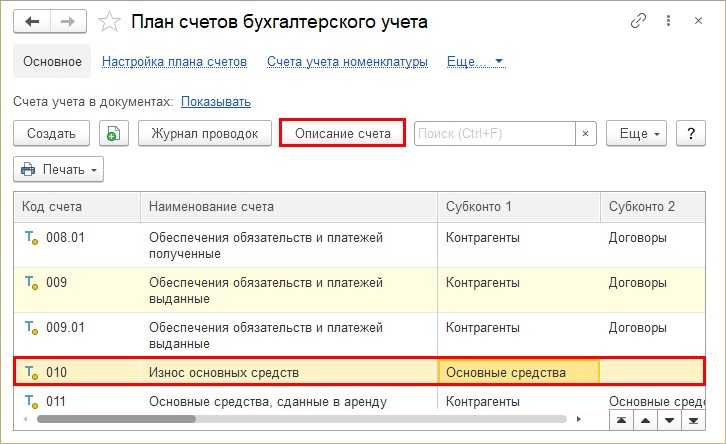Go forward with the right arrow button
Screen dimensions: 726x444
[68, 22]
